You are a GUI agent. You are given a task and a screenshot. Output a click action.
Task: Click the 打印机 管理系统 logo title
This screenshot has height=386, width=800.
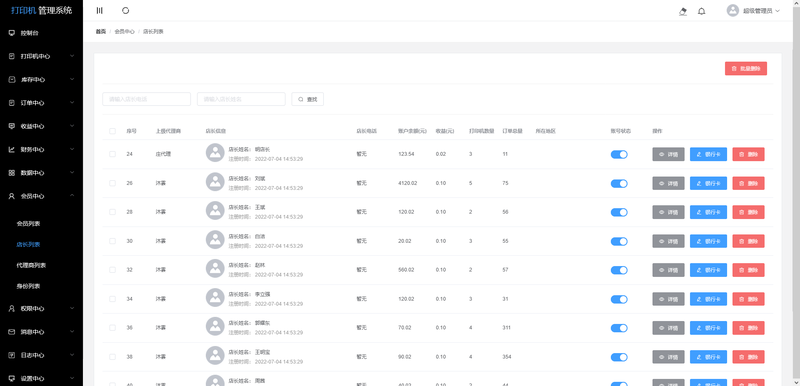pyautogui.click(x=42, y=10)
